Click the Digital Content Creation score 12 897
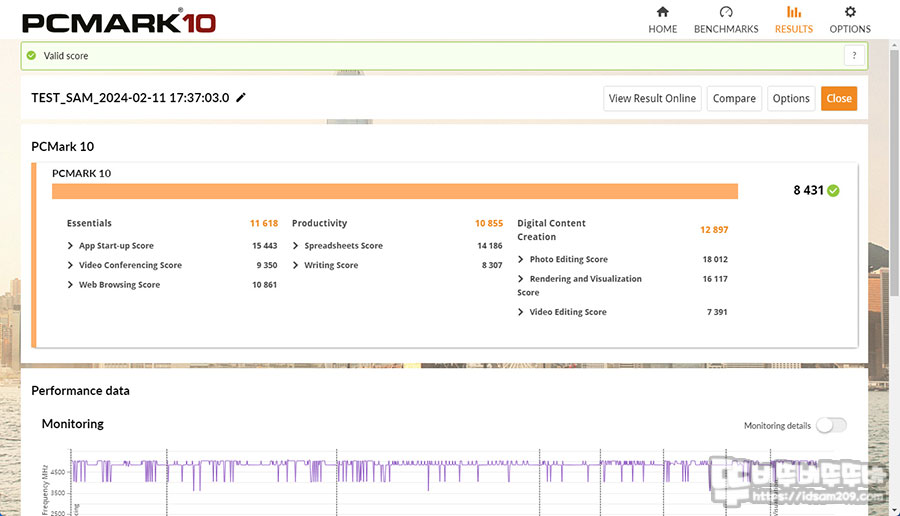This screenshot has height=516, width=900. coord(714,230)
